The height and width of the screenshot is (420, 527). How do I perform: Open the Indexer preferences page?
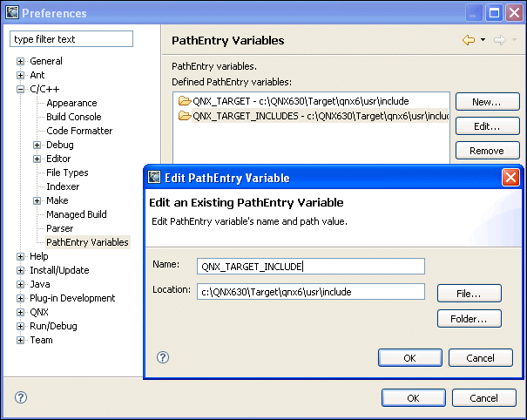click(x=63, y=186)
